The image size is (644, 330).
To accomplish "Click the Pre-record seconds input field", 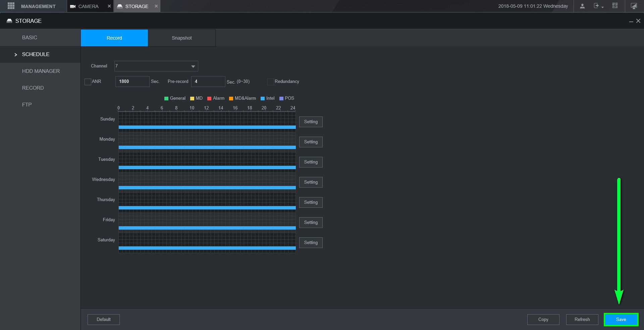I will 208,82.
